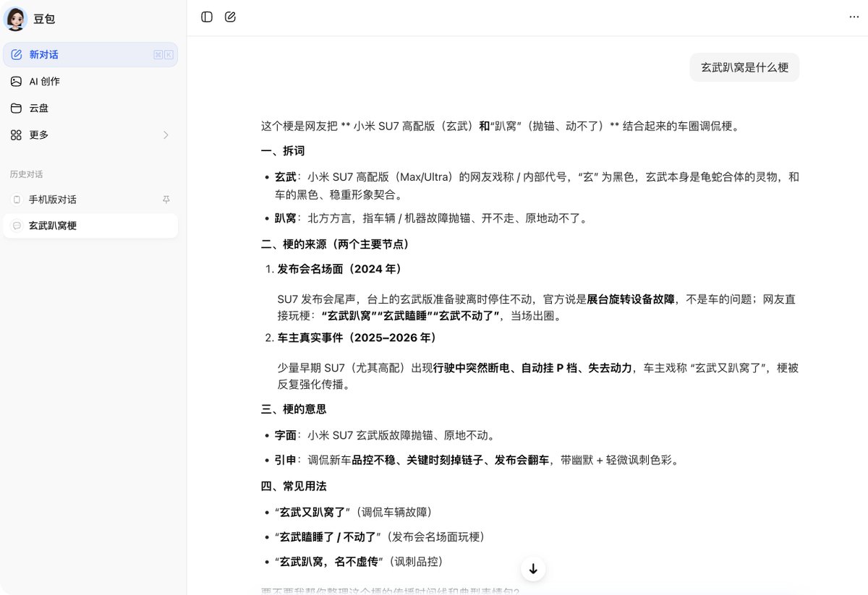Click the heading 一、拆词
This screenshot has width=868, height=595.
283,151
